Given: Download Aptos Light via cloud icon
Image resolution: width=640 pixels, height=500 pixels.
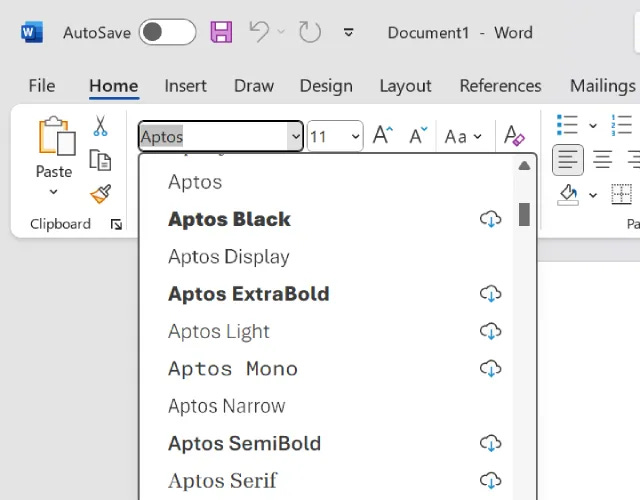Looking at the screenshot, I should (x=491, y=331).
